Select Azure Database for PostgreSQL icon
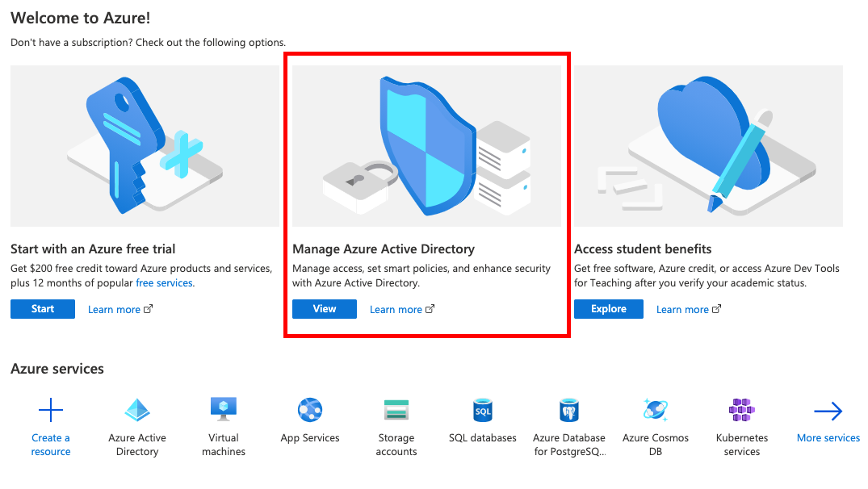This screenshot has height=489, width=868. click(x=568, y=412)
